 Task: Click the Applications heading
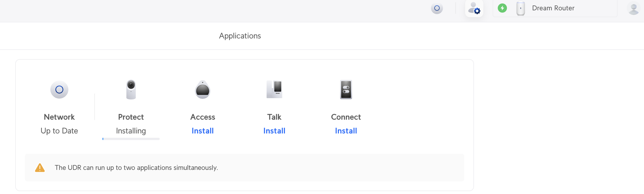pyautogui.click(x=240, y=36)
